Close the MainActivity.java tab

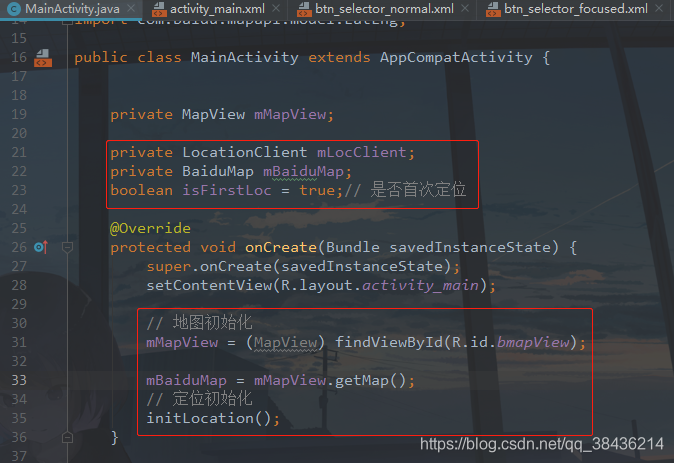pos(129,9)
